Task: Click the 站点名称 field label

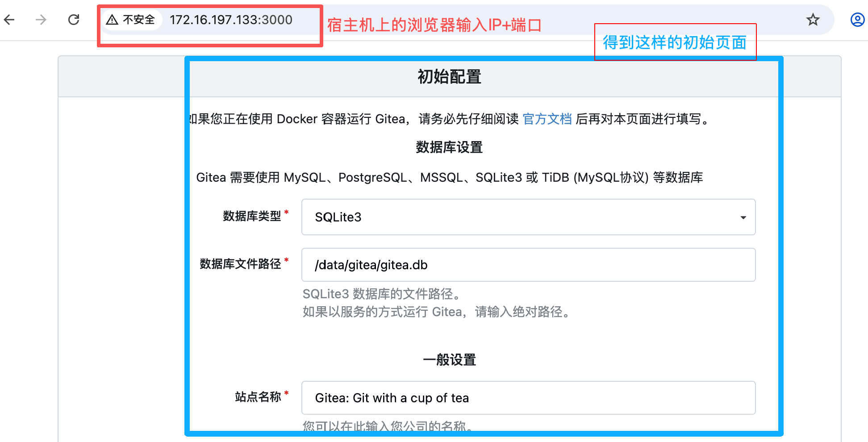Action: point(258,396)
